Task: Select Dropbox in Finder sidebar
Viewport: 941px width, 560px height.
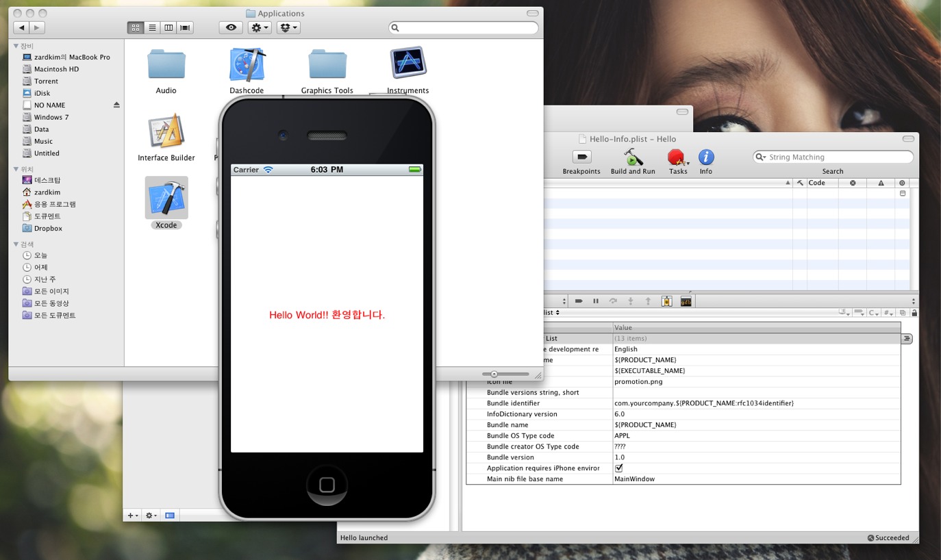Action: [x=48, y=228]
